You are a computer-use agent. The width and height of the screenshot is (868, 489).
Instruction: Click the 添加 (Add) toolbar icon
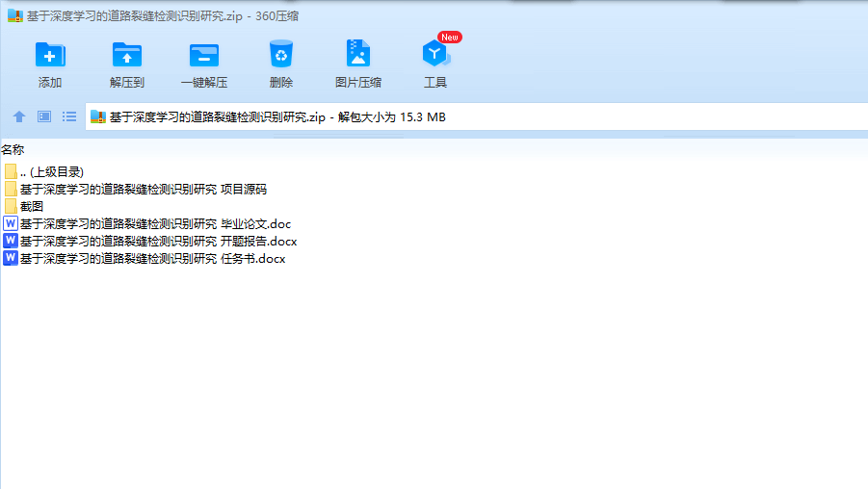50,55
